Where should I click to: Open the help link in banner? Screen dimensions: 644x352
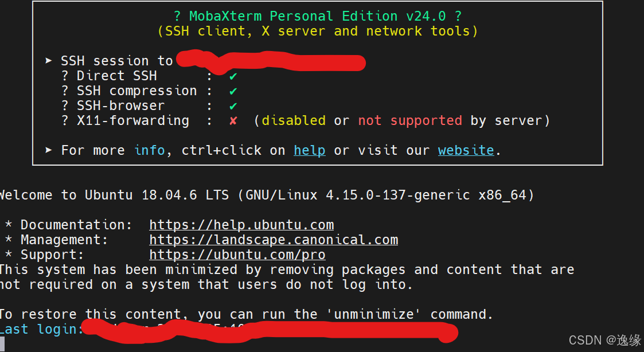[x=309, y=150]
